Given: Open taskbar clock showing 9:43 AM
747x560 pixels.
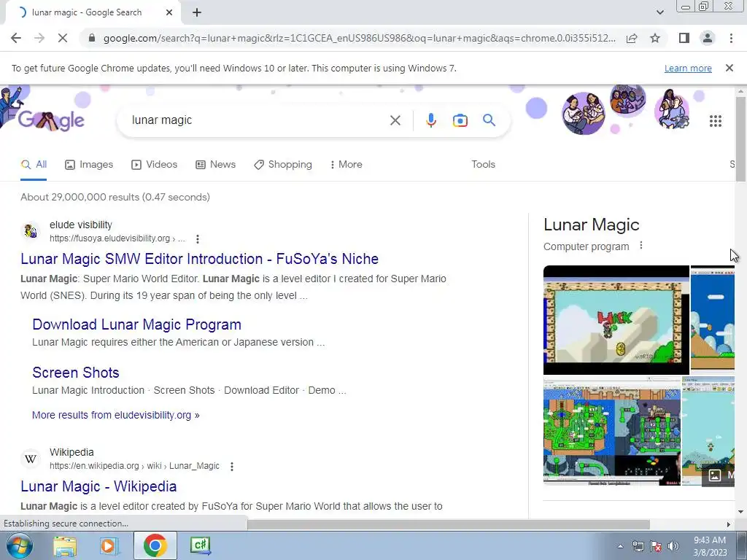Looking at the screenshot, I should (710, 546).
